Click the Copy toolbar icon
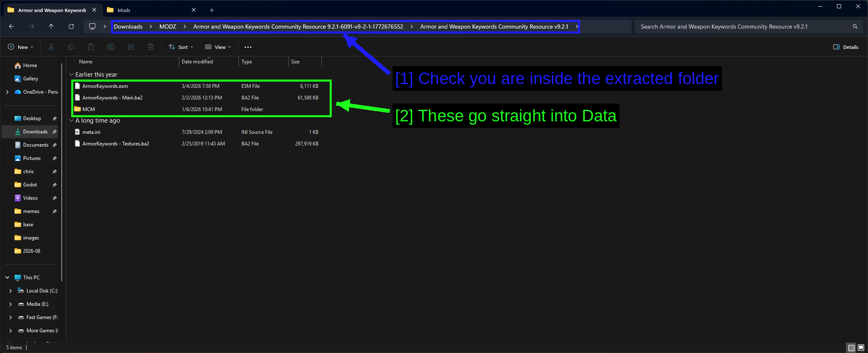The height and width of the screenshot is (353, 868). point(71,47)
